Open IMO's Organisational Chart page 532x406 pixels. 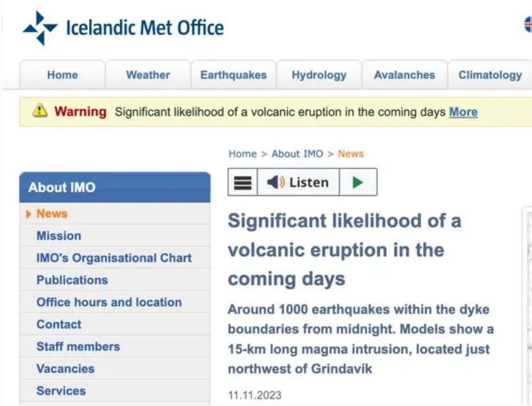[114, 258]
